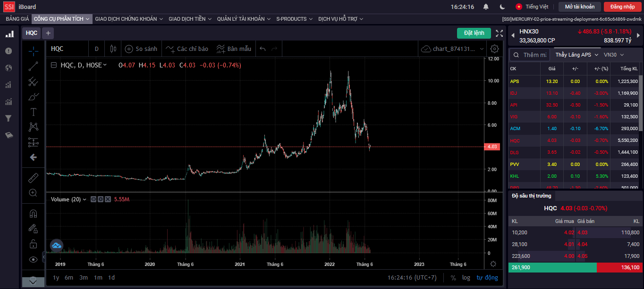Toggle percent scale on chart
Screen dimensions: 644x289
coord(453,278)
